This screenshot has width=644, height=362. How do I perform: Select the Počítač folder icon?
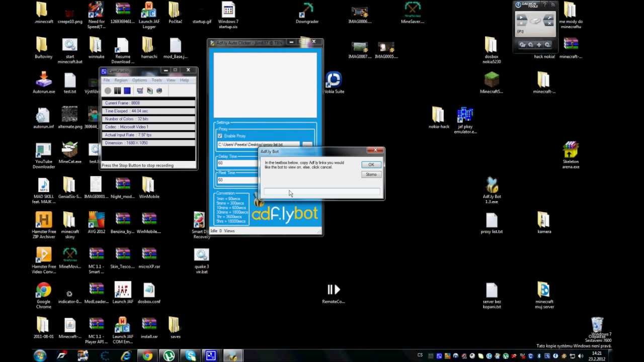[x=175, y=13]
